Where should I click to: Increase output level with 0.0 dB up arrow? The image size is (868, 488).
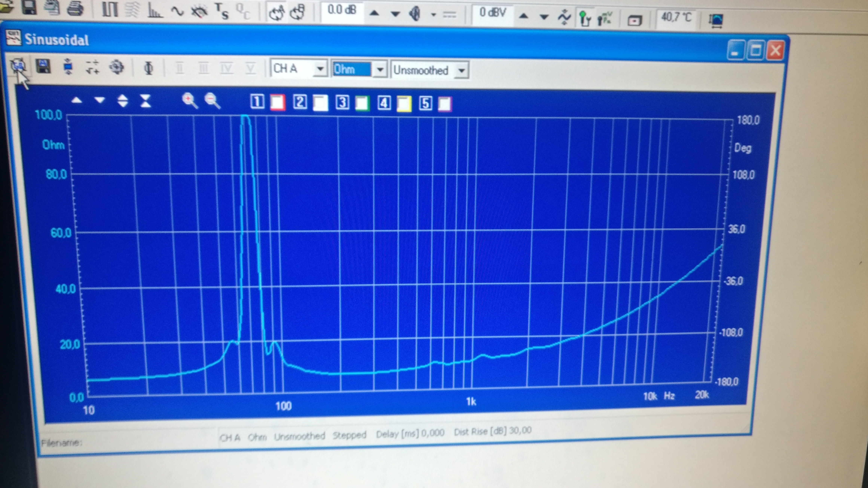pos(374,13)
